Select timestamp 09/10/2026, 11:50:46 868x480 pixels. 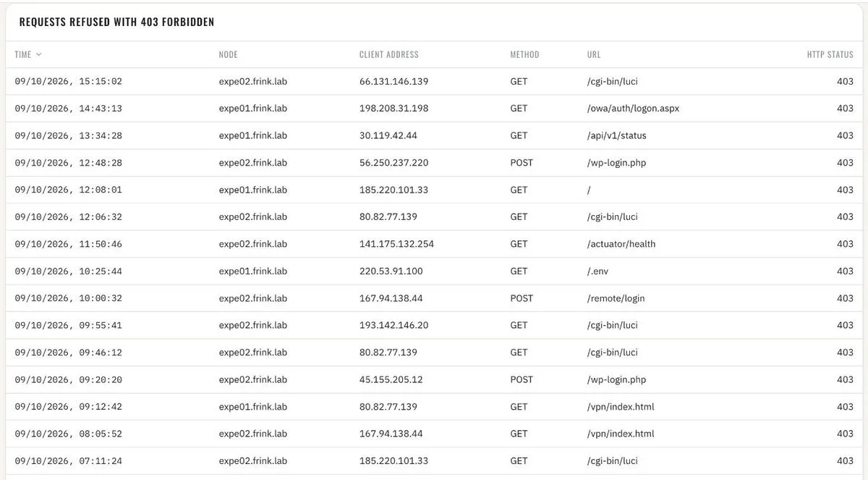point(69,244)
